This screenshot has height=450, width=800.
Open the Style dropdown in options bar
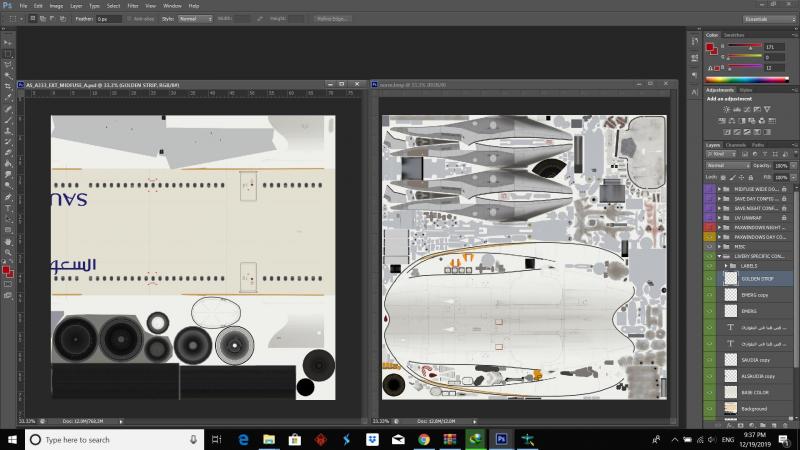(x=195, y=19)
